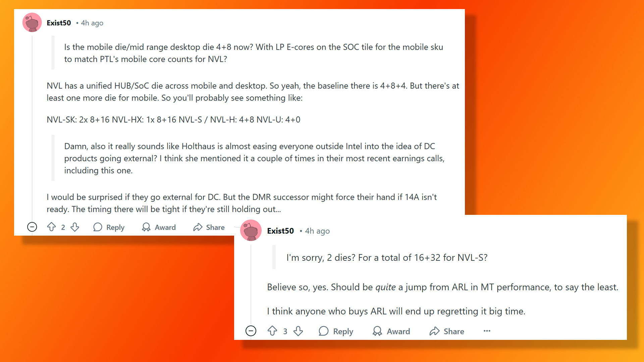Image resolution: width=644 pixels, height=362 pixels.
Task: Click the downvote arrow on first post
Action: coord(74,227)
